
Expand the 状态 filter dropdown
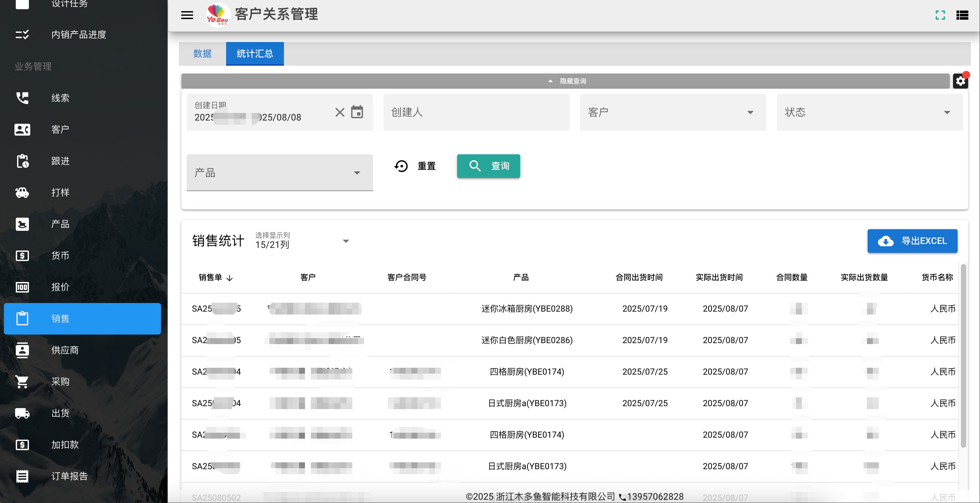tap(869, 112)
